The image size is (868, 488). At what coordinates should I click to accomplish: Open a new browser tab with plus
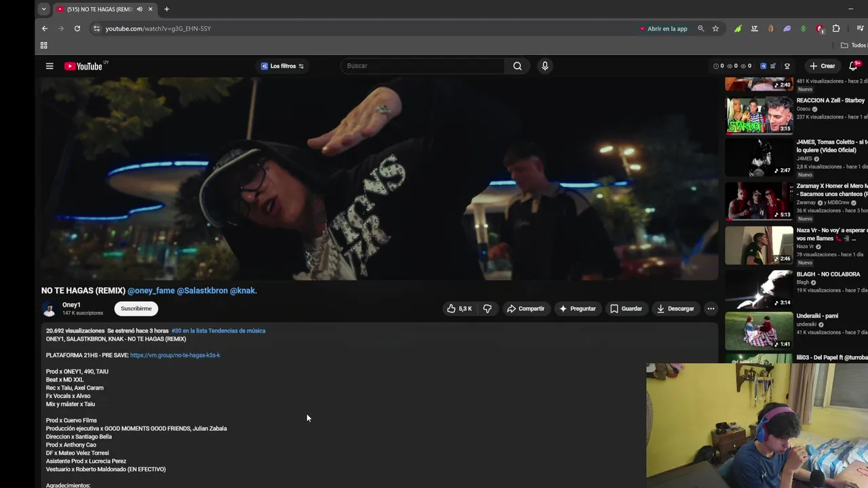(x=166, y=9)
